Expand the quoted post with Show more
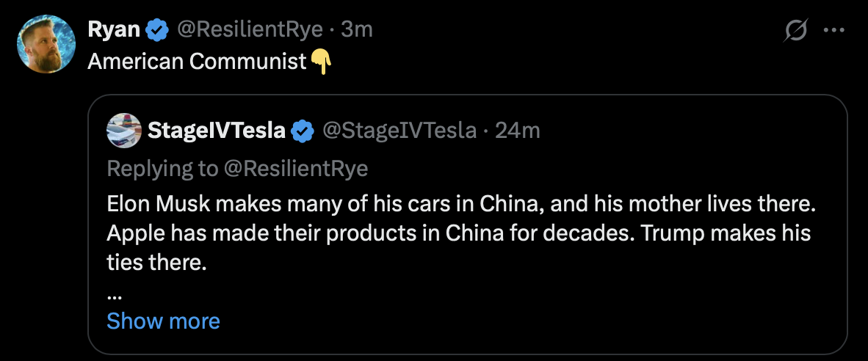The image size is (868, 361). click(x=163, y=321)
